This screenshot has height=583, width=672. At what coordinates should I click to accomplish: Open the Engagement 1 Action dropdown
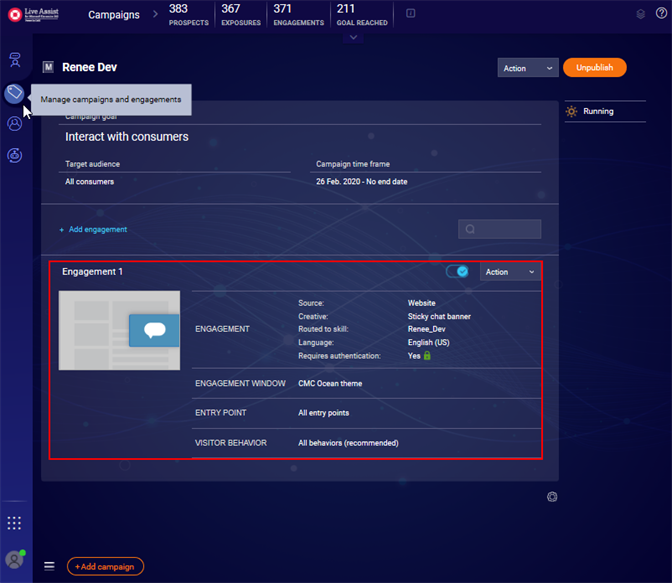pos(510,272)
